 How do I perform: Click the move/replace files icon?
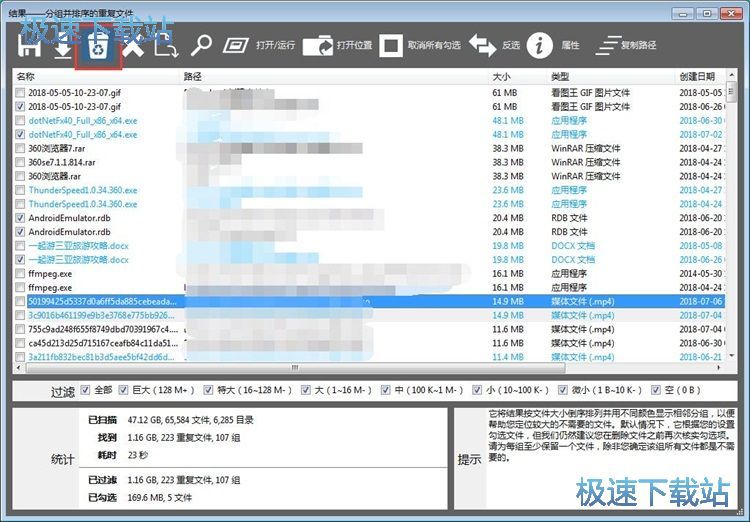point(166,46)
